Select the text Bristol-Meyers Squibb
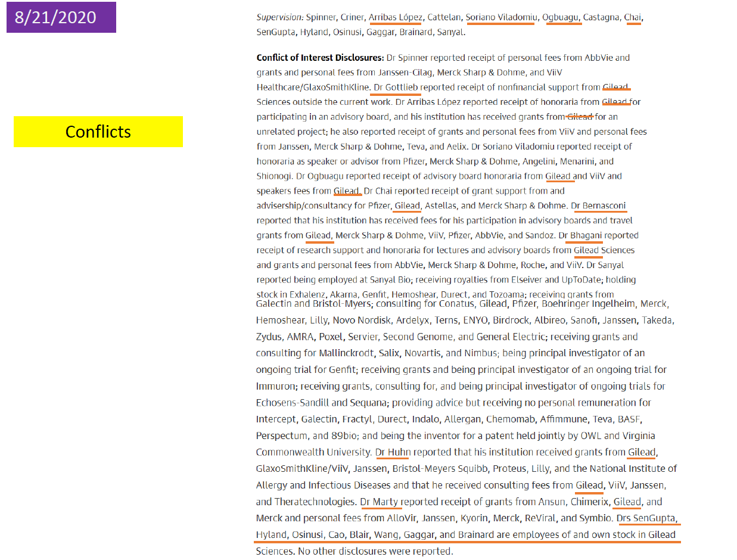The height and width of the screenshot is (560, 737). [x=441, y=469]
